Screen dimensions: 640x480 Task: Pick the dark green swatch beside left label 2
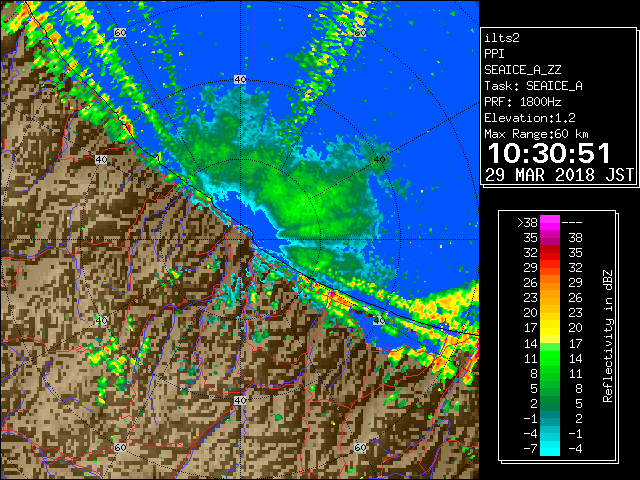550,403
